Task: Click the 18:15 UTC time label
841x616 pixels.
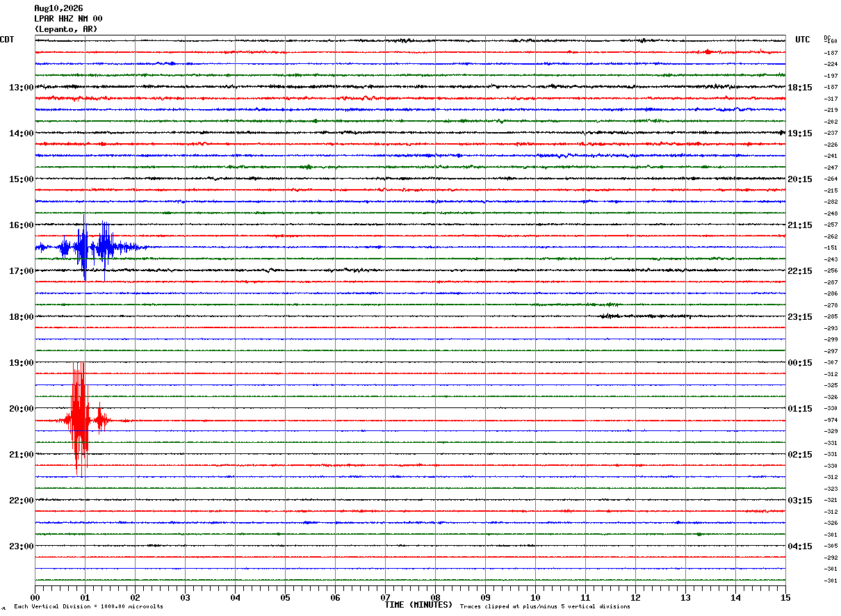Action: point(800,88)
